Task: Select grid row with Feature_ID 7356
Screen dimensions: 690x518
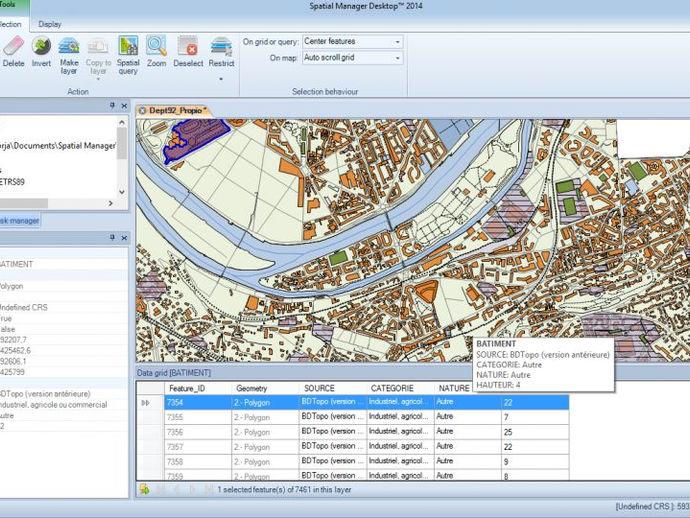Action: pos(367,432)
